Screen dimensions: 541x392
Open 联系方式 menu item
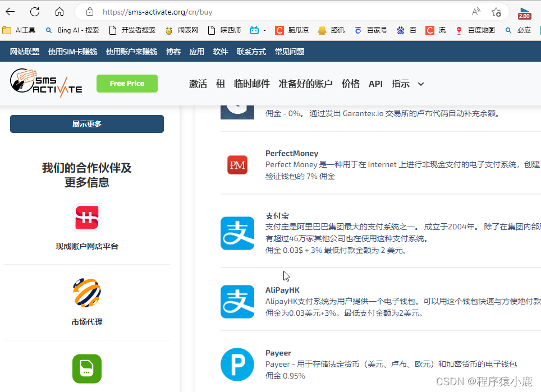click(x=251, y=52)
